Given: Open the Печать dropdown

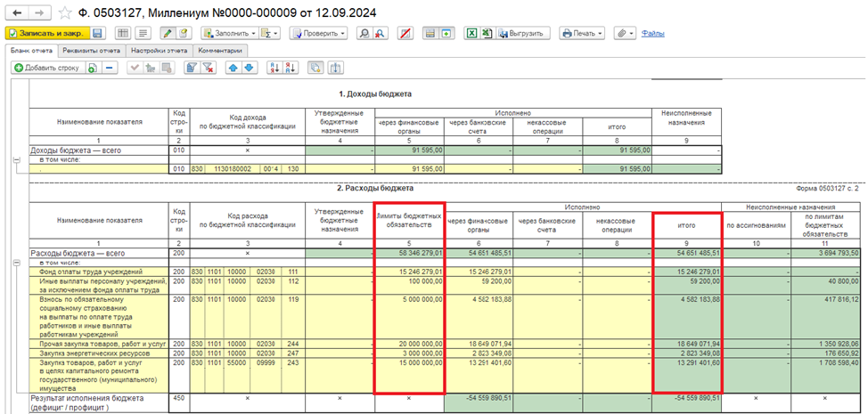Looking at the screenshot, I should [582, 33].
